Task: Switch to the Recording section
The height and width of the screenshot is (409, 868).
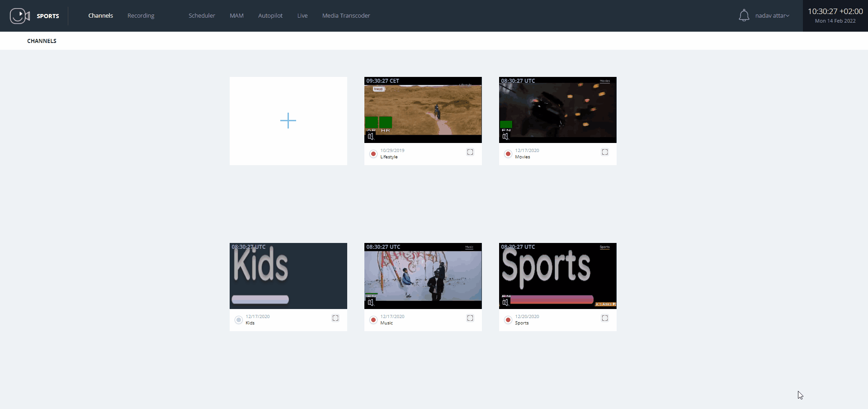Action: [x=141, y=15]
